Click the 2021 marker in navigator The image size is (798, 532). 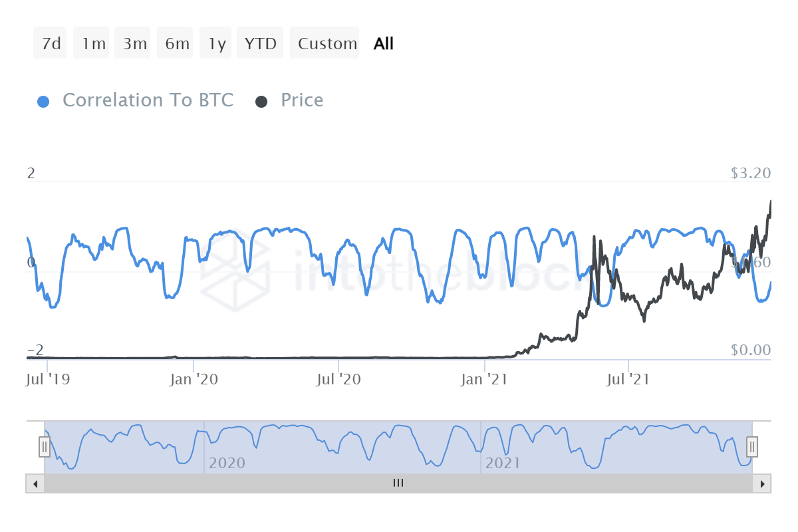[x=503, y=464]
